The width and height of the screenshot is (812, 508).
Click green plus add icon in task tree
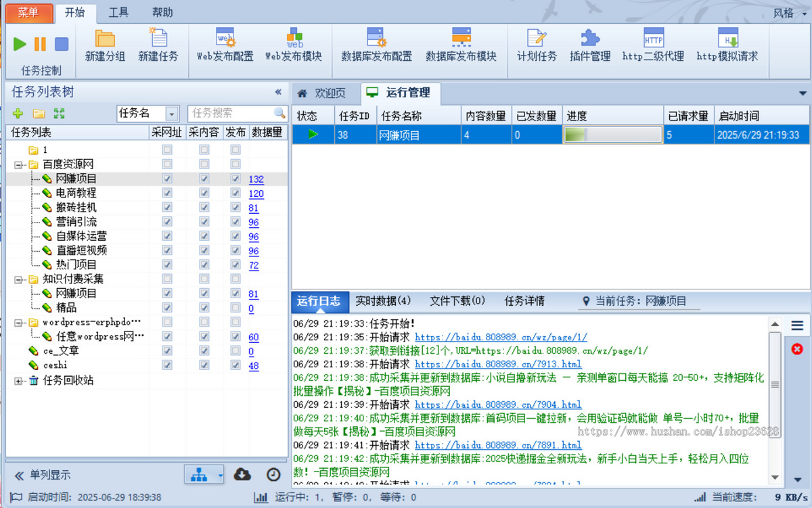(x=18, y=114)
